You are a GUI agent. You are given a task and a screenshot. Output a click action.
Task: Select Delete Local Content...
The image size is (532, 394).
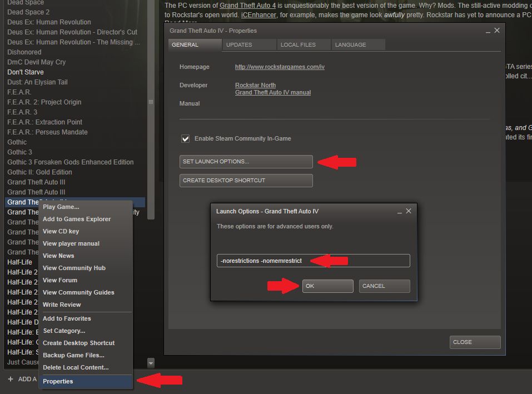point(86,367)
